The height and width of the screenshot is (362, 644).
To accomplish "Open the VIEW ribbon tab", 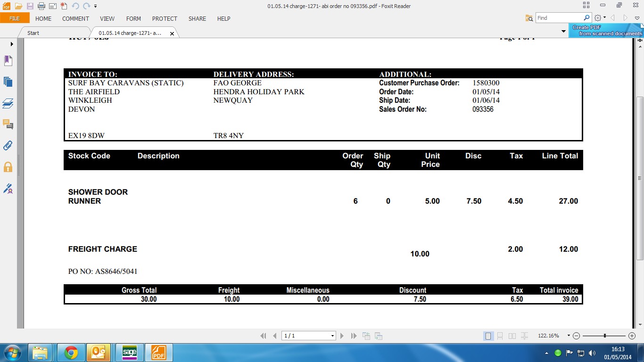I will (x=107, y=18).
